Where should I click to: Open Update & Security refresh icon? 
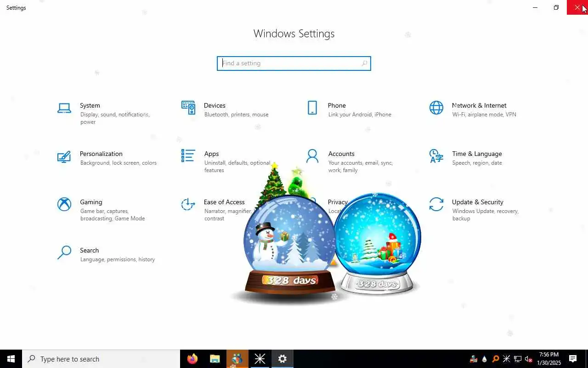[436, 204]
